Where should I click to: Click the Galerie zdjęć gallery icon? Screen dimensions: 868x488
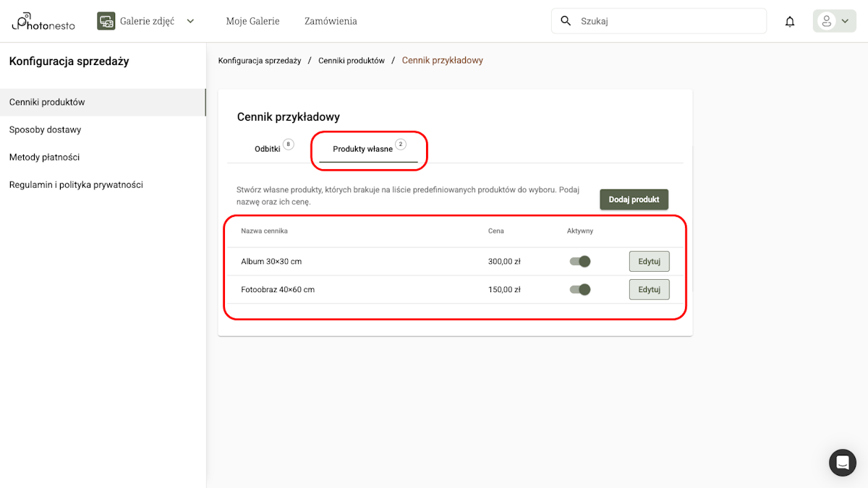click(x=106, y=21)
